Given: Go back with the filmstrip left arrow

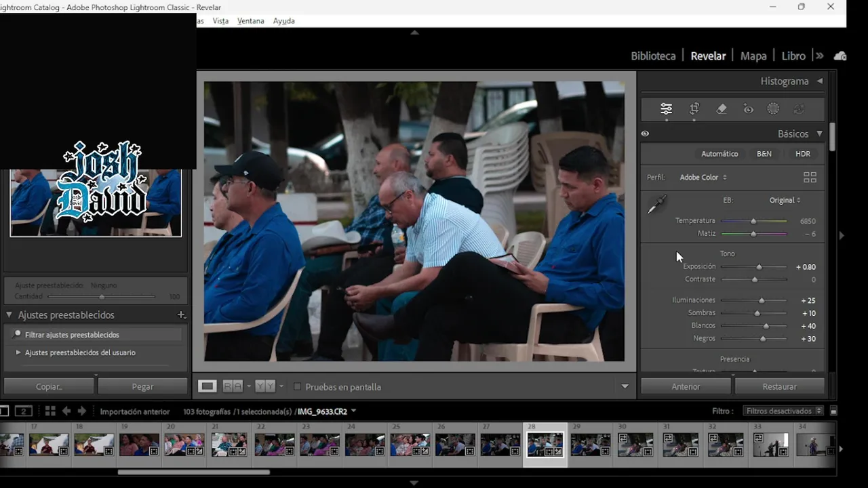Looking at the screenshot, I should coord(66,411).
